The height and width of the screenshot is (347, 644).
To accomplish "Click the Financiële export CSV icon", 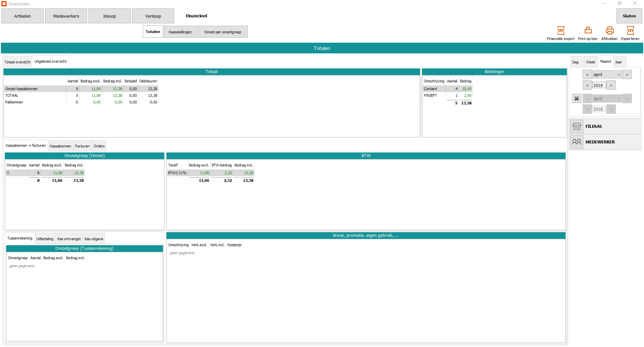I will click(561, 31).
